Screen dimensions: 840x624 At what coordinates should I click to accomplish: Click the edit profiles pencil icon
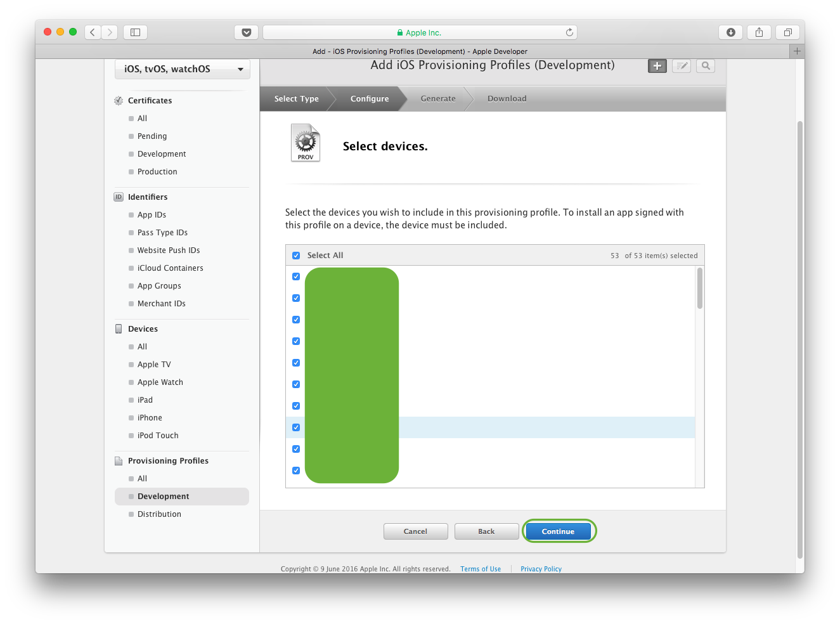tap(682, 65)
